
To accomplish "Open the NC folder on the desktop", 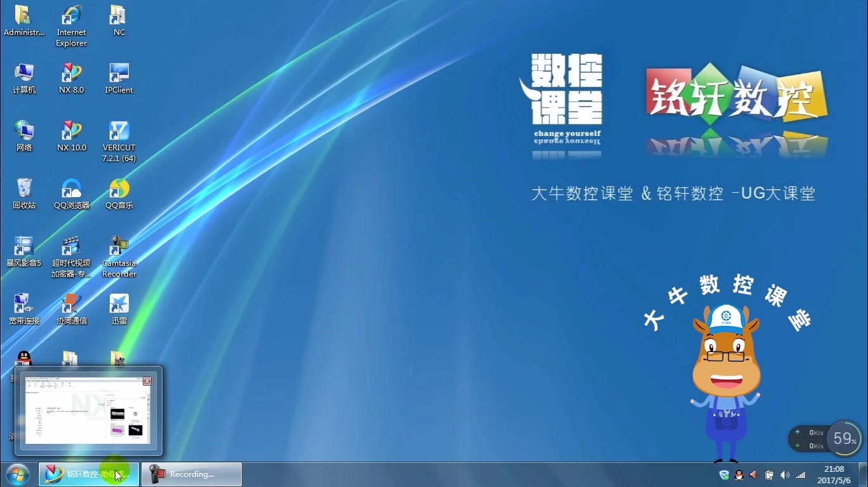I will (x=118, y=14).
